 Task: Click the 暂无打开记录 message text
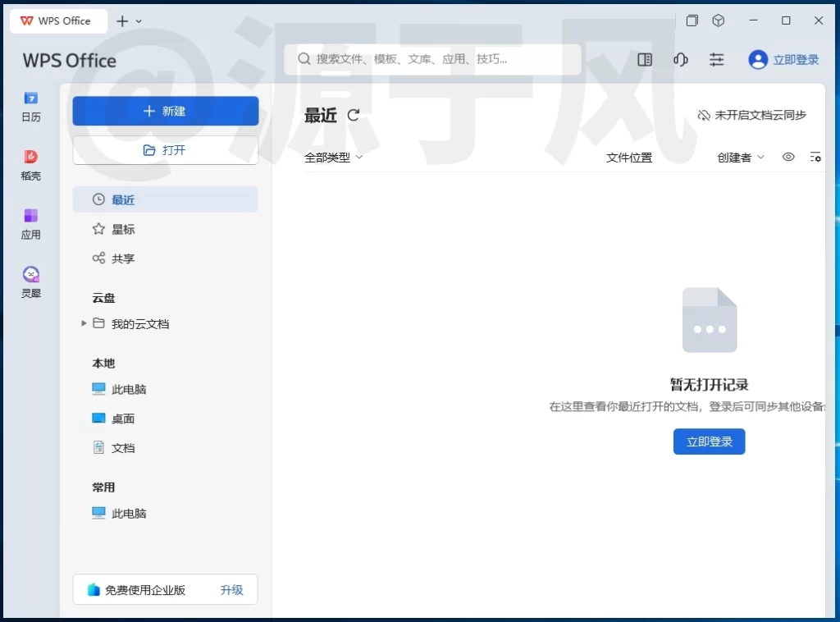pyautogui.click(x=709, y=384)
